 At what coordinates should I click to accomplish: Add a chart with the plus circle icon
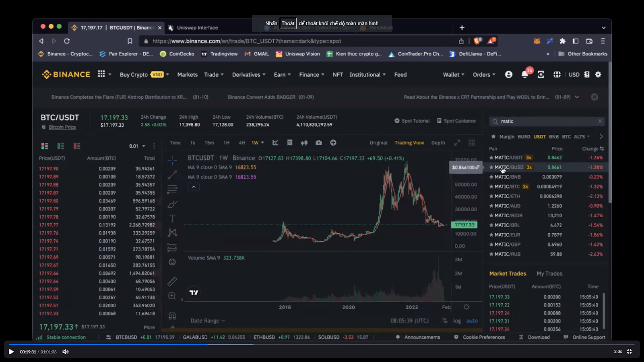click(333, 143)
